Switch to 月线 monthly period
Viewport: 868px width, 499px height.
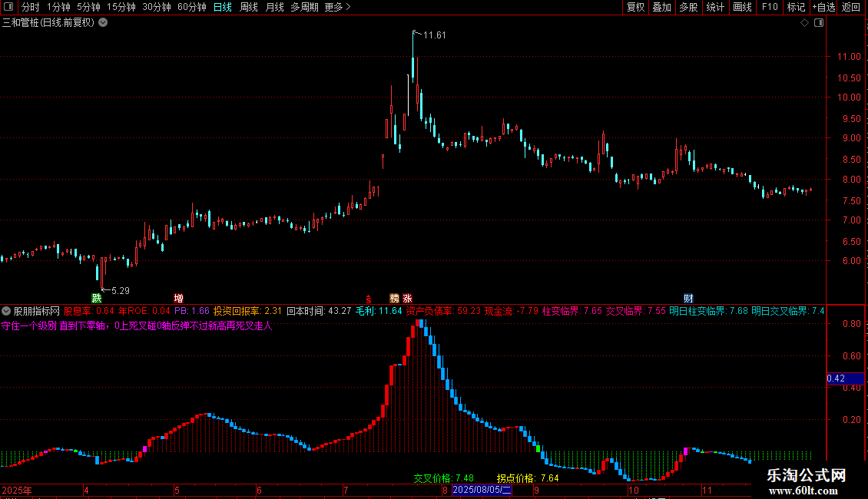[274, 7]
